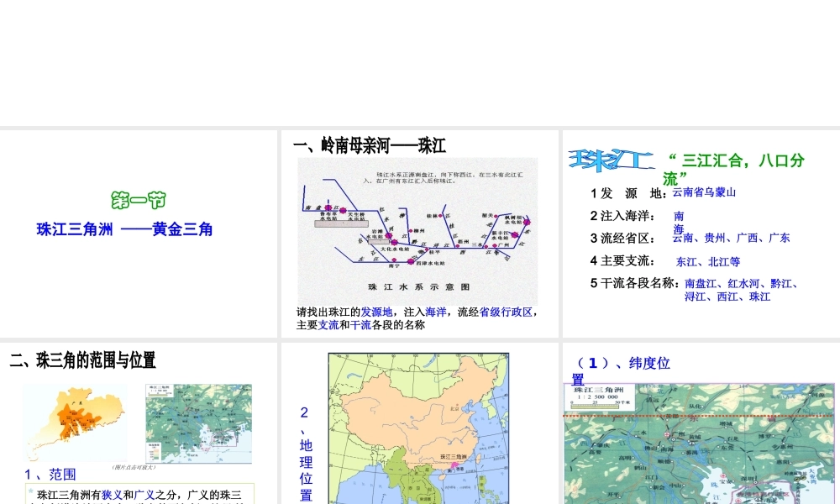Click the large 珠江三角洲 1:2 500 000 map
The height and width of the screenshot is (504, 840).
pos(699,444)
